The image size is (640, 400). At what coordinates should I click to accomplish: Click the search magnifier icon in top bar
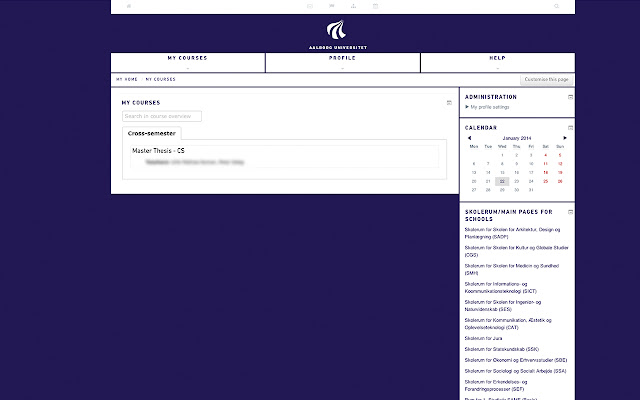coord(556,6)
